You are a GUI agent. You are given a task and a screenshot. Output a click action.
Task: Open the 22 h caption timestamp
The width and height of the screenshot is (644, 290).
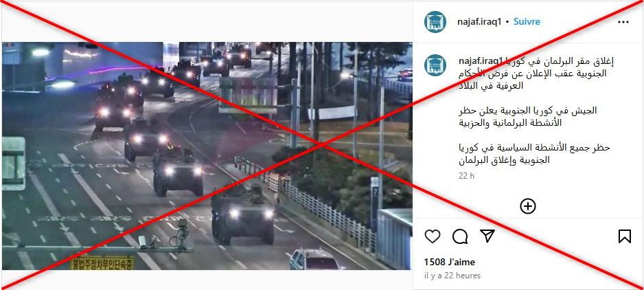467,176
